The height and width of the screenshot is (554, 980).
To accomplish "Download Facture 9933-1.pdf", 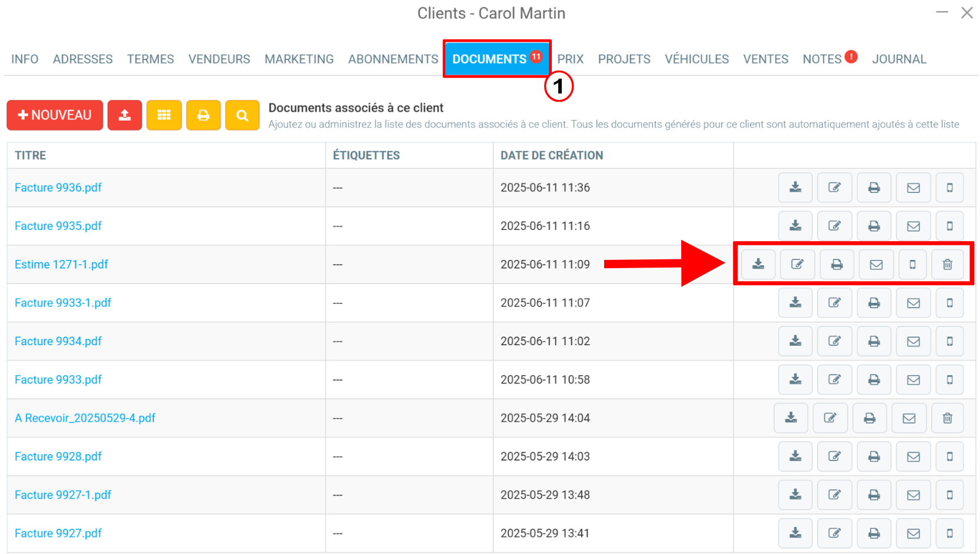I will [x=795, y=303].
